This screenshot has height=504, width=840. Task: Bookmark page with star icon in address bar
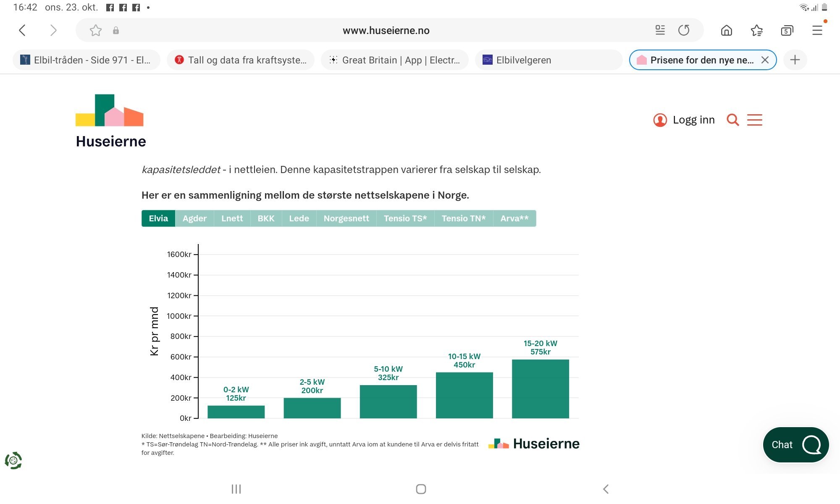click(96, 30)
